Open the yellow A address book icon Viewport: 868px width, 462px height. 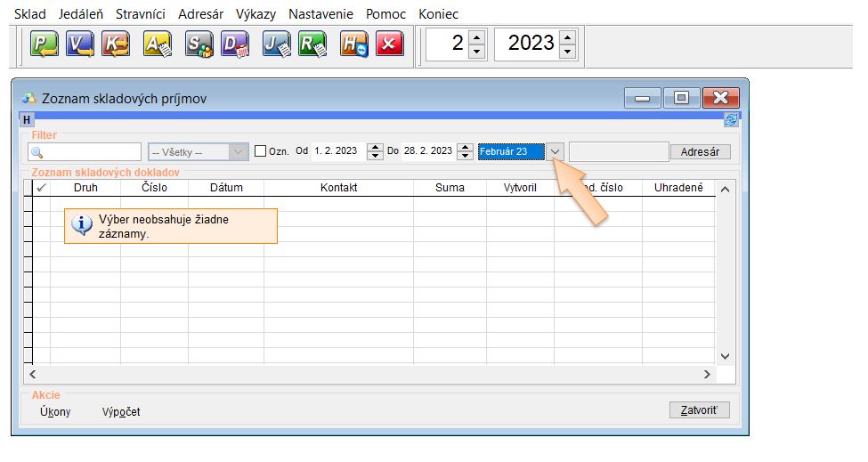pos(158,44)
